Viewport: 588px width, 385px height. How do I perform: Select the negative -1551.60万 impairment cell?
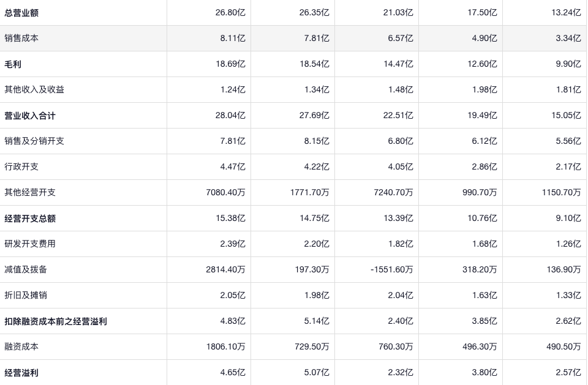[391, 269]
